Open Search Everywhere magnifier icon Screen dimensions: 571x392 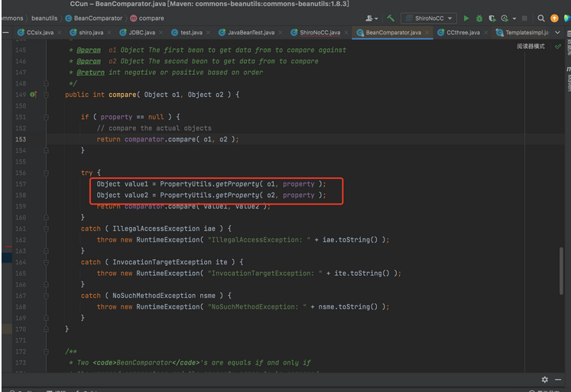[x=541, y=18]
